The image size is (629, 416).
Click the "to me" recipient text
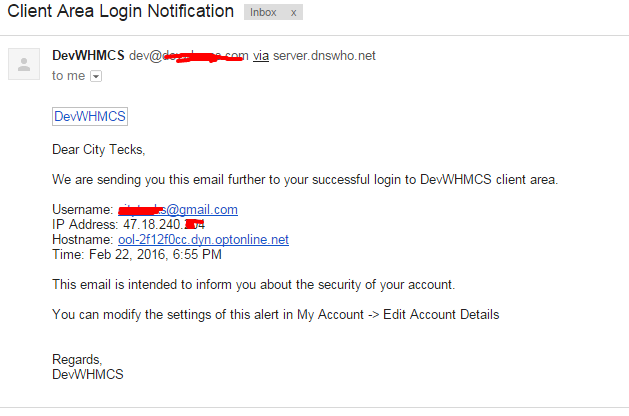pyautogui.click(x=69, y=76)
